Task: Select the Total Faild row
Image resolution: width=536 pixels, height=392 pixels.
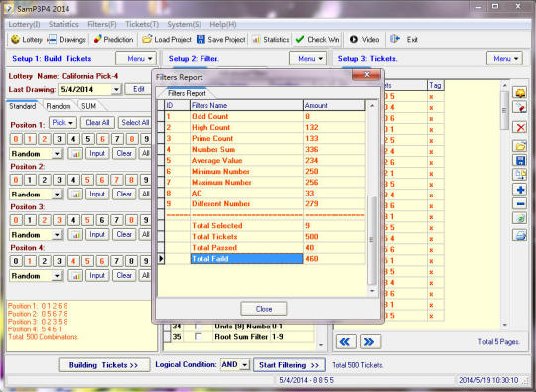Action: [x=261, y=259]
